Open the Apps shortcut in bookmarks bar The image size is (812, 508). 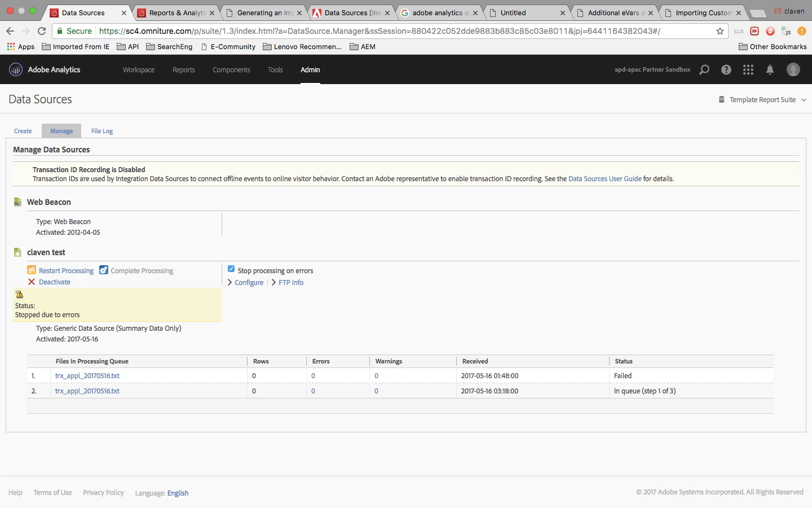click(20, 47)
